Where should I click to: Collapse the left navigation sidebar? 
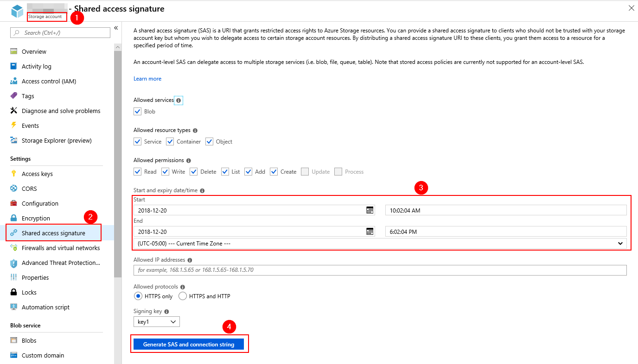click(x=116, y=28)
